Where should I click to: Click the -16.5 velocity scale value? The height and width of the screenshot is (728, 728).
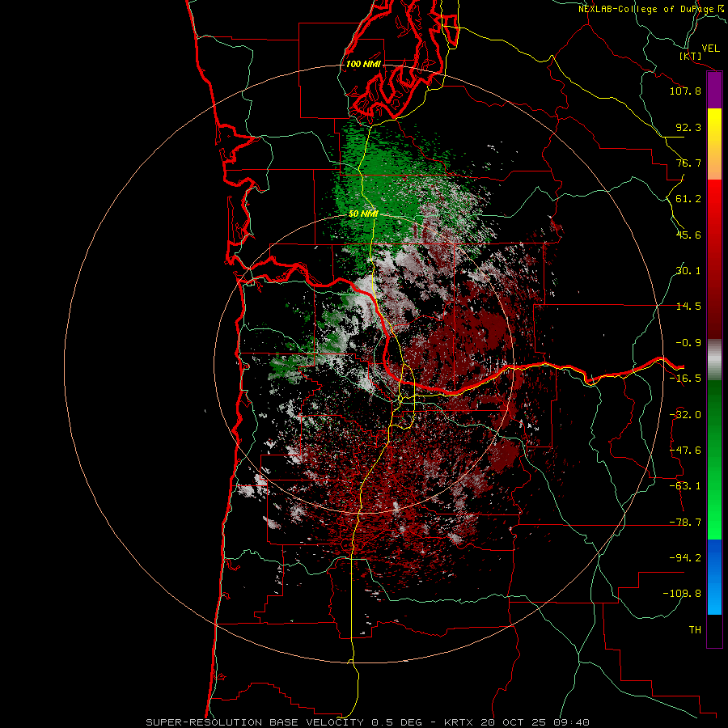tap(685, 379)
